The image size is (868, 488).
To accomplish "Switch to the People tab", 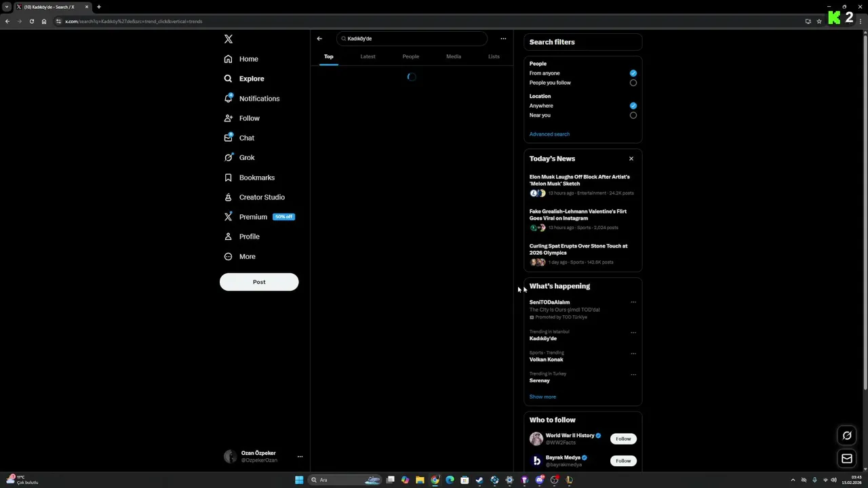I will pos(411,56).
